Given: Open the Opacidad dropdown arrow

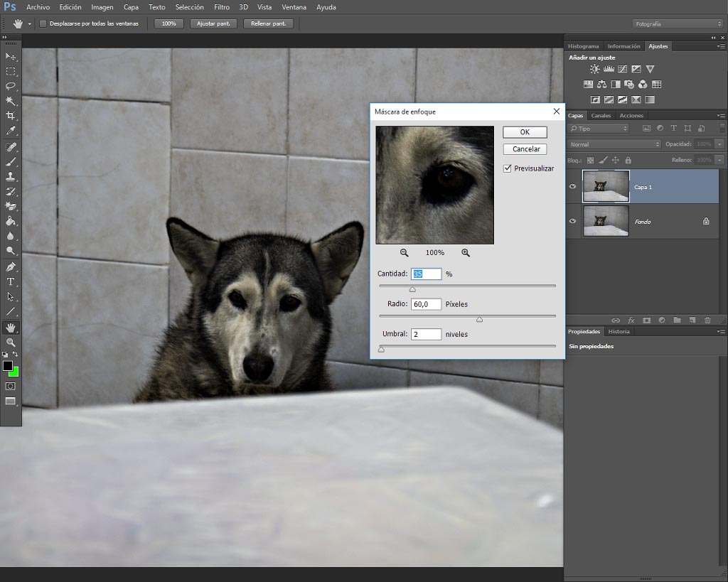Looking at the screenshot, I should coord(719,144).
